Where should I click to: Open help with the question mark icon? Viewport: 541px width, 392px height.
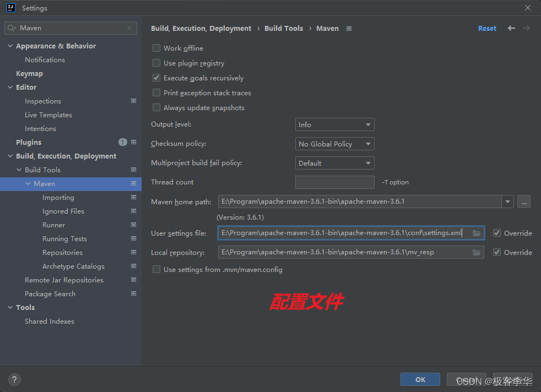[14, 380]
